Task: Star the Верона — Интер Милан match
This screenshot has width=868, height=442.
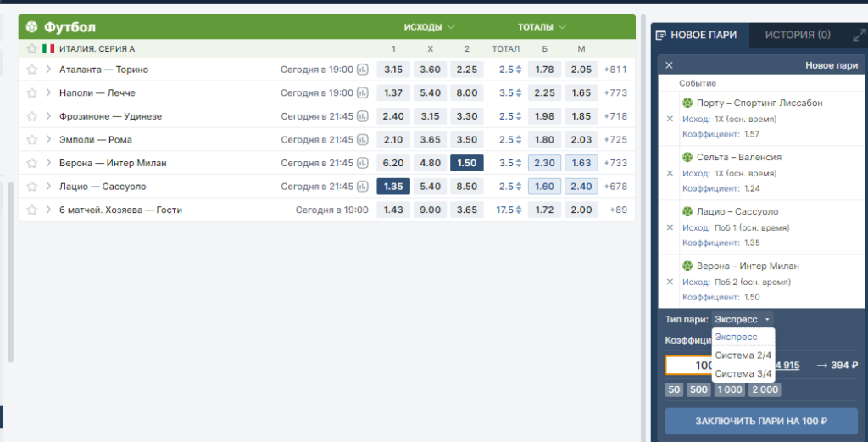Action: [x=32, y=163]
